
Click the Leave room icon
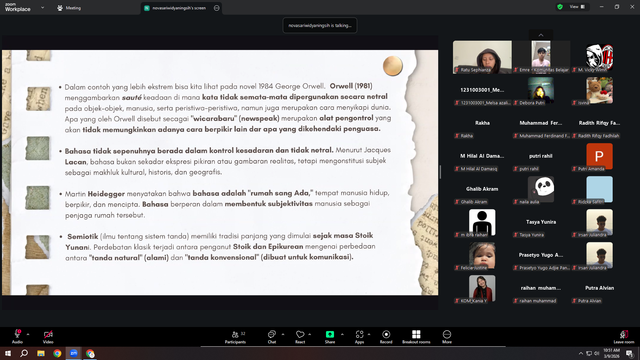[x=624, y=334]
